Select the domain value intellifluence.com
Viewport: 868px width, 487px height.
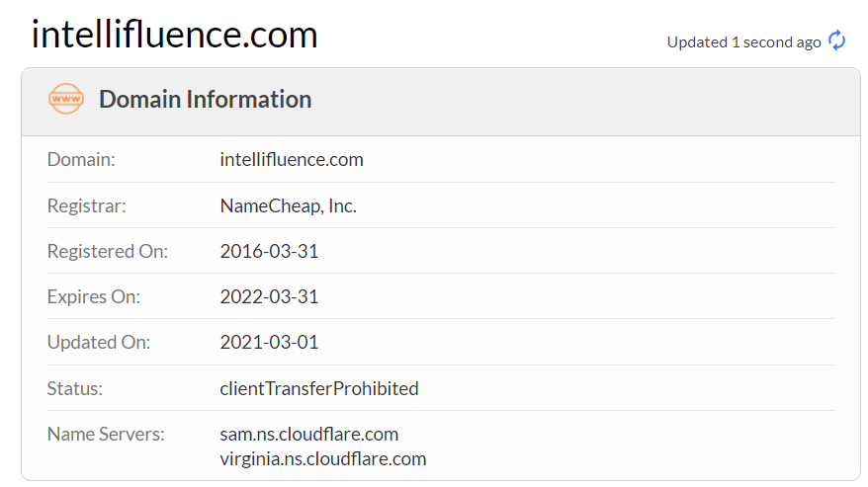pos(292,159)
